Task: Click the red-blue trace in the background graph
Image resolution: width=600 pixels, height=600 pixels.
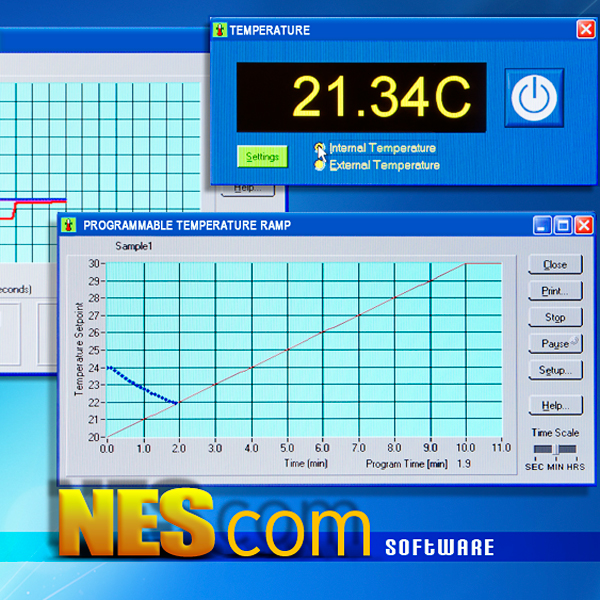Action: pyautogui.click(x=33, y=209)
